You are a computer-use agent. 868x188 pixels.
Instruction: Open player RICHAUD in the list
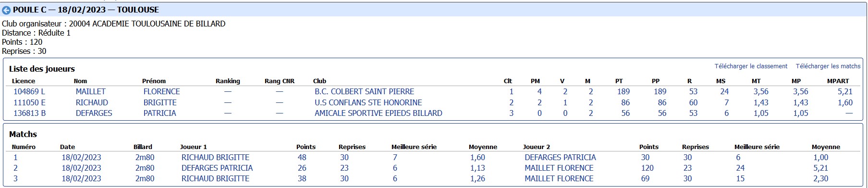click(92, 102)
